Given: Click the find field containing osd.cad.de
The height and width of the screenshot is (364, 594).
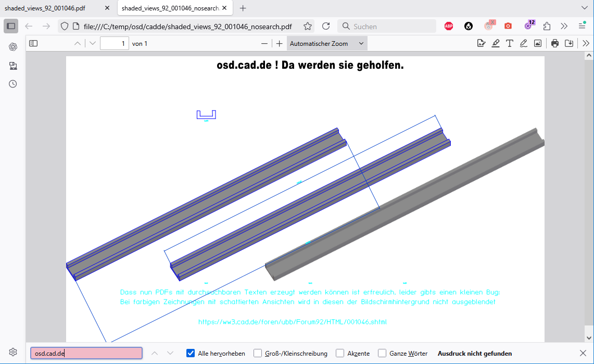Looking at the screenshot, I should point(86,354).
